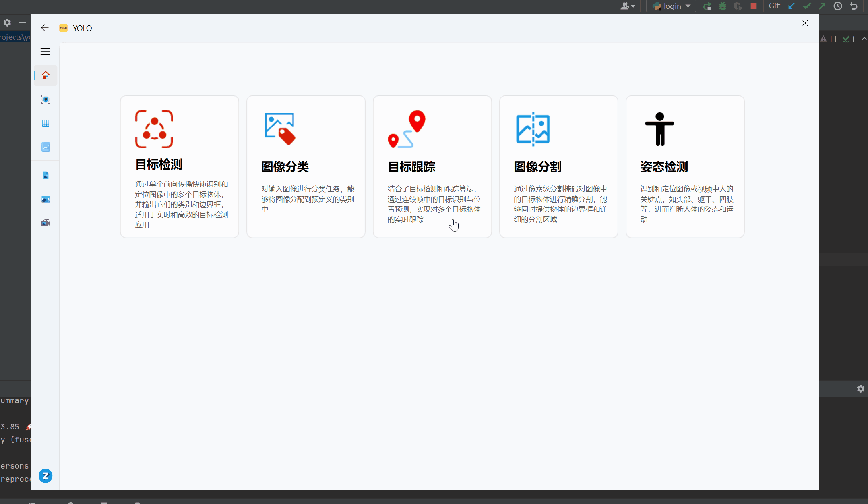The height and width of the screenshot is (504, 868).
Task: Open the camera recorder icon in sidebar
Action: point(46,223)
